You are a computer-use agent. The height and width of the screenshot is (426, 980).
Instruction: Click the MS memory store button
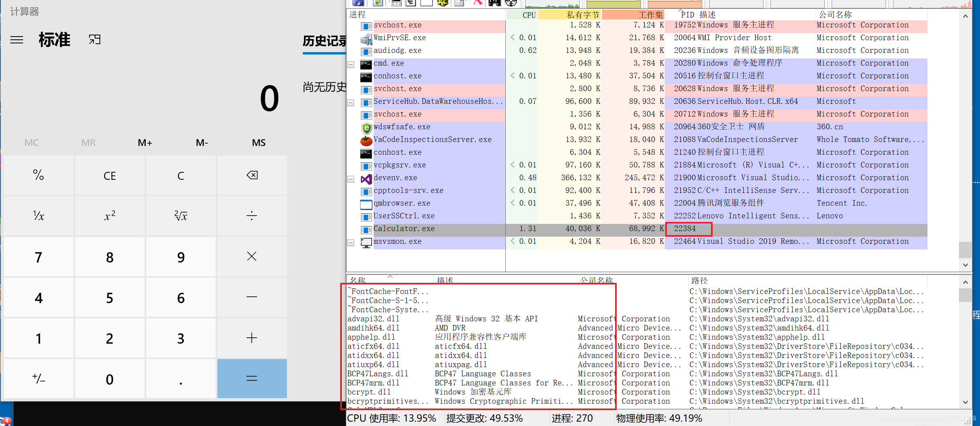(259, 142)
